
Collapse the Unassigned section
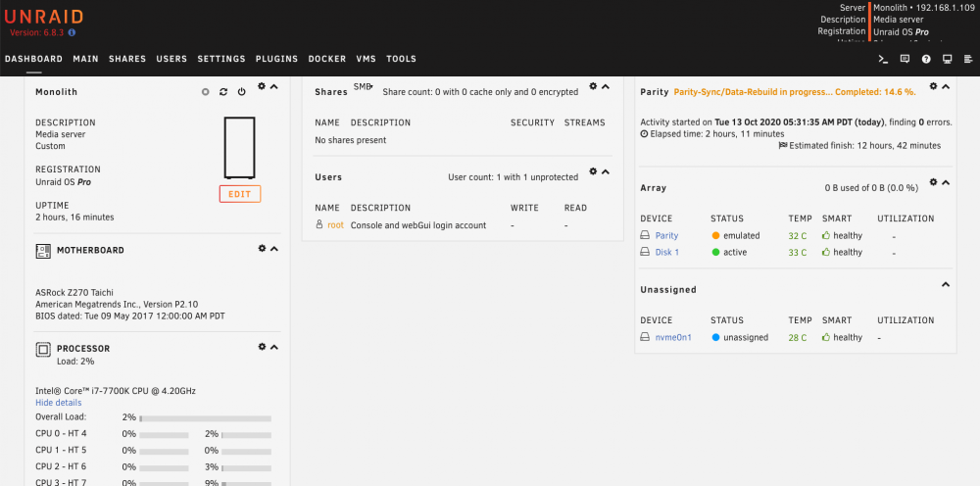[x=945, y=284]
